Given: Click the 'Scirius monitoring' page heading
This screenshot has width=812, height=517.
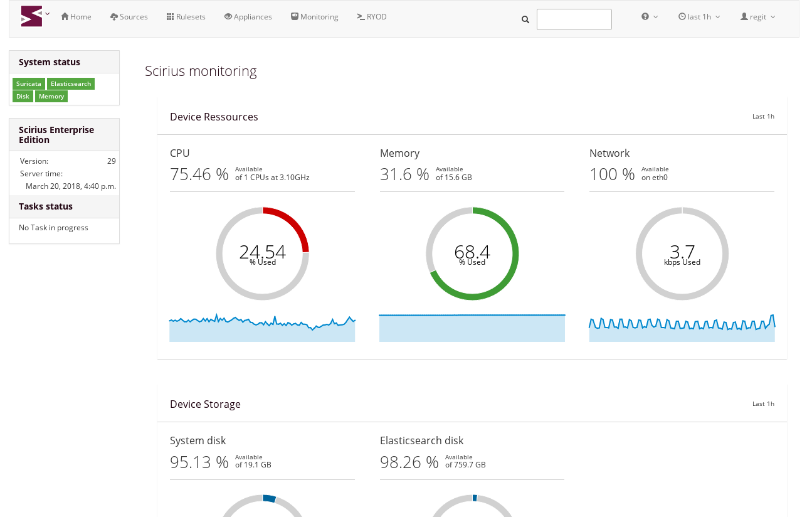Looking at the screenshot, I should 201,71.
